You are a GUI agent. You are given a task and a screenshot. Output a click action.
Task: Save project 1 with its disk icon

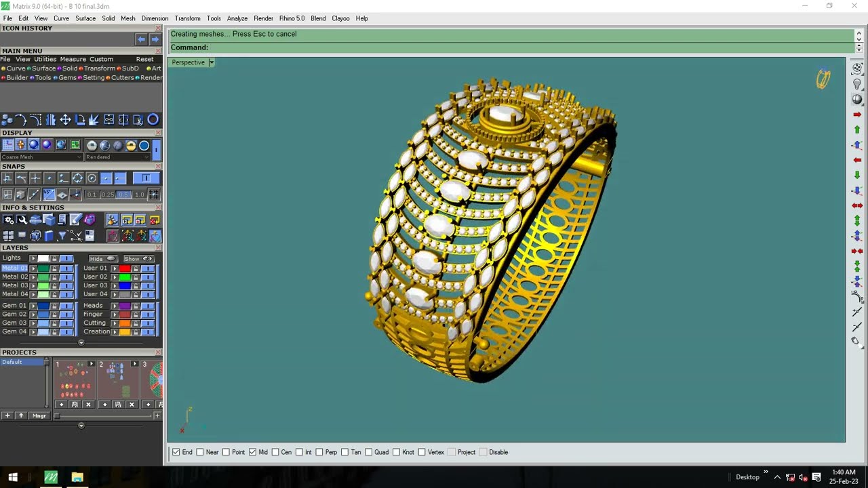click(x=75, y=405)
